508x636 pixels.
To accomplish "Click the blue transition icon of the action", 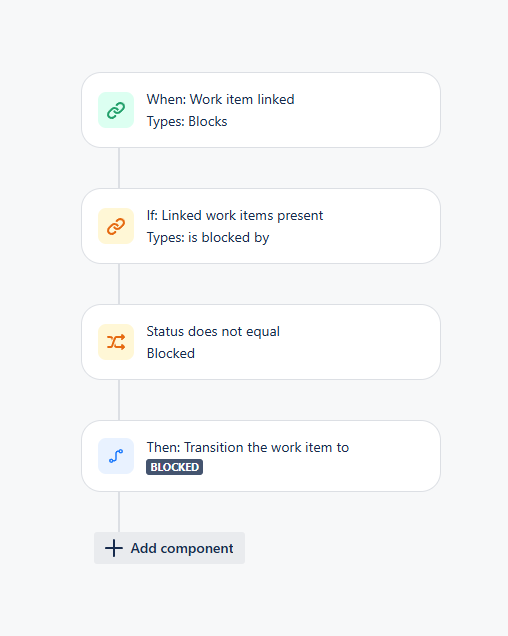I will coord(116,456).
